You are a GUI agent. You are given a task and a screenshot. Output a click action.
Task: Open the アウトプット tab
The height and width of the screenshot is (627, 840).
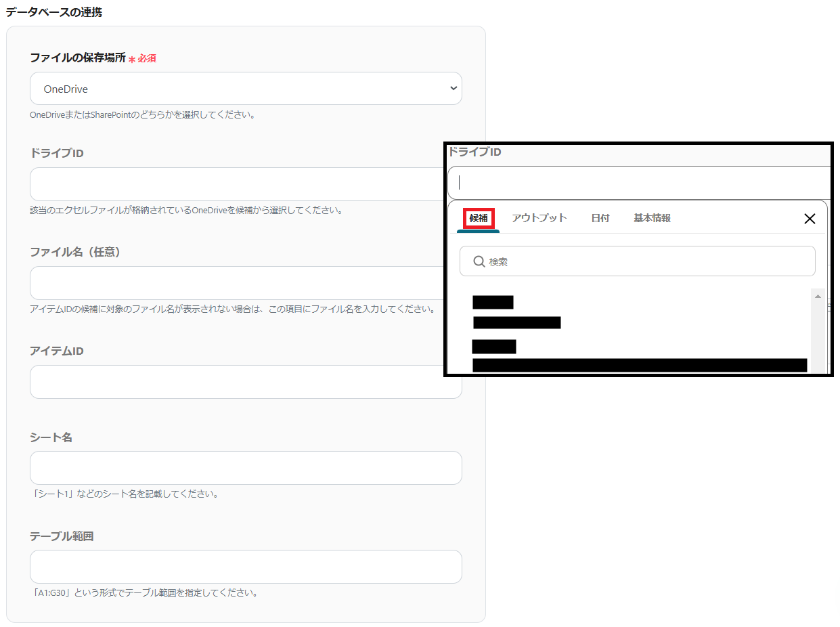(x=539, y=218)
